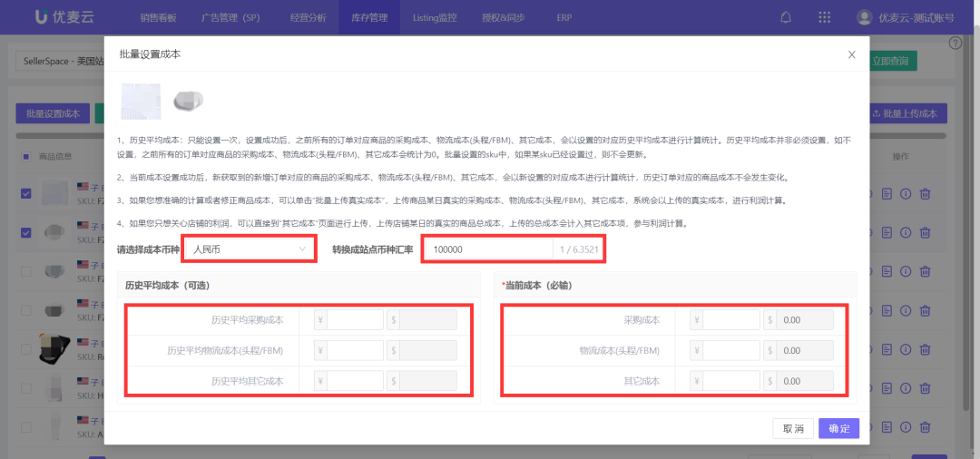The height and width of the screenshot is (459, 980).
Task: Click the info icon for SKU: H row
Action: pyautogui.click(x=906, y=388)
